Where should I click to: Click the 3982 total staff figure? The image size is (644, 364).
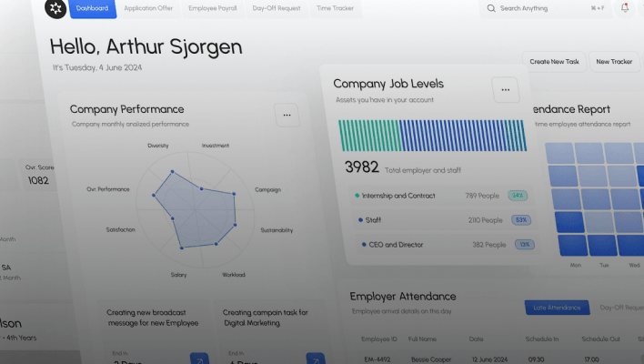[x=361, y=167]
